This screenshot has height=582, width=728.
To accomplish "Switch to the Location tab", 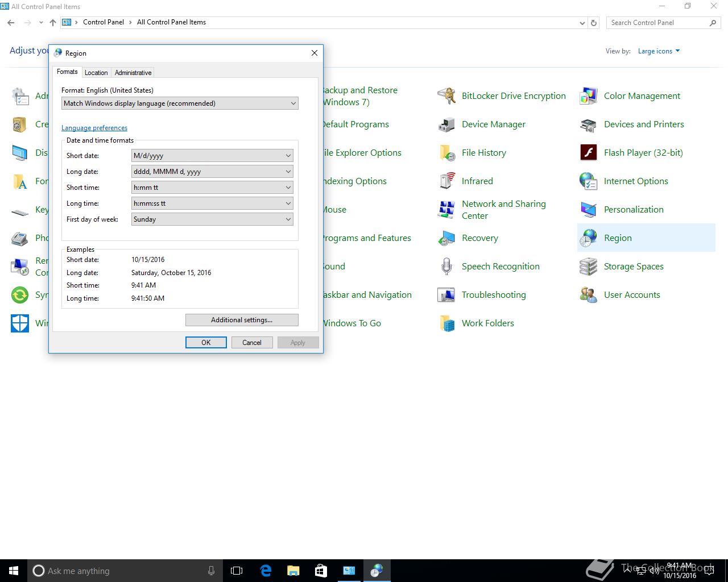I will [96, 73].
